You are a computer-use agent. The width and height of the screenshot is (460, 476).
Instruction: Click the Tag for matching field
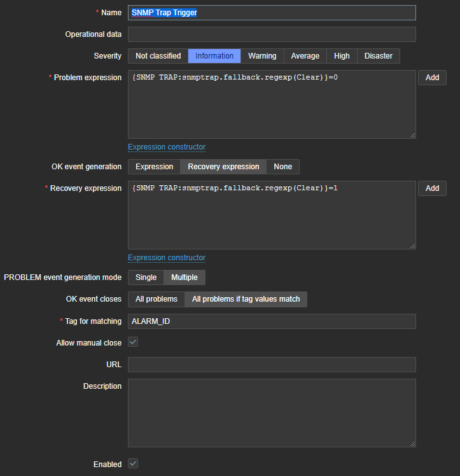272,321
